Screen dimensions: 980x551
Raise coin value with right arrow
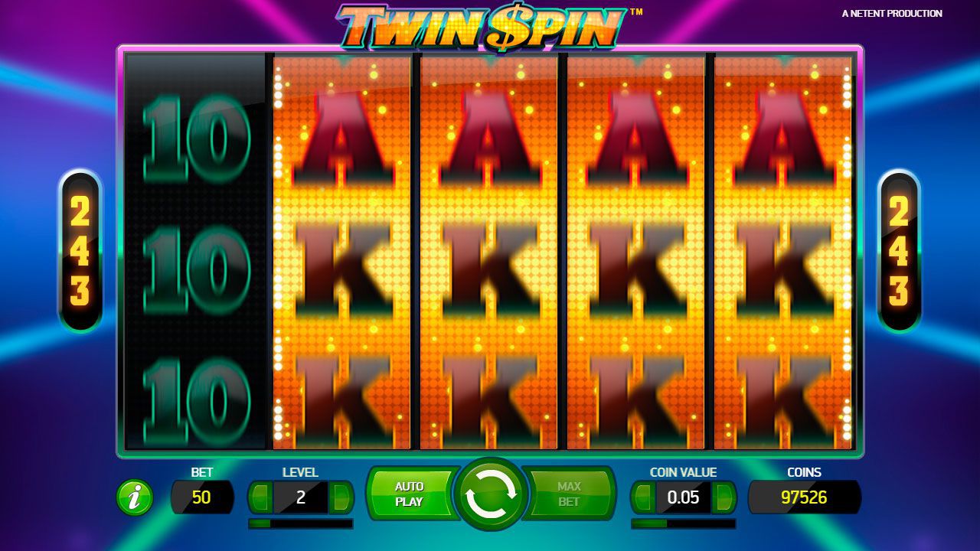point(724,497)
